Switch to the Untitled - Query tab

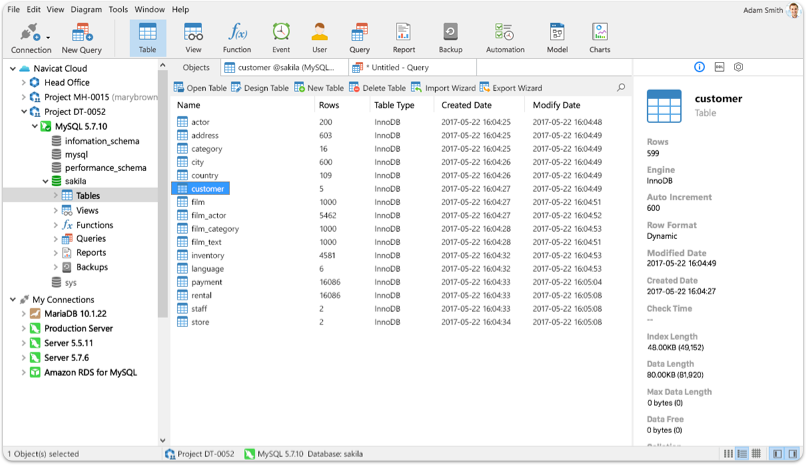pyautogui.click(x=412, y=67)
